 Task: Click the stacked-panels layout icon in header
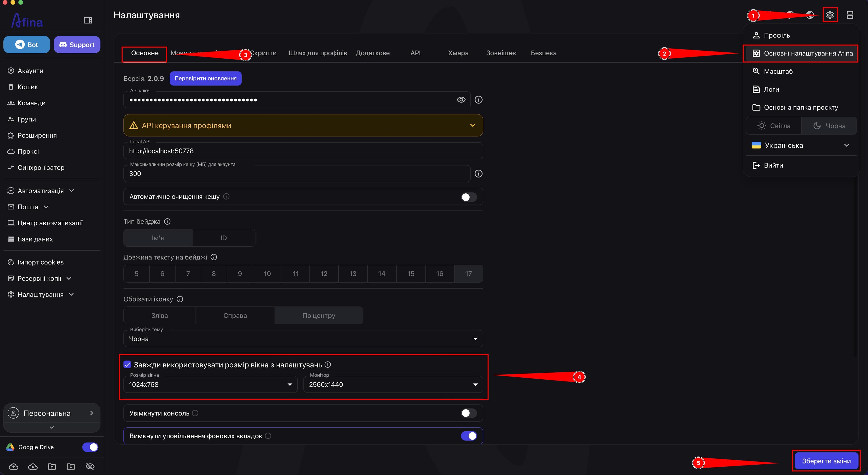(x=850, y=15)
